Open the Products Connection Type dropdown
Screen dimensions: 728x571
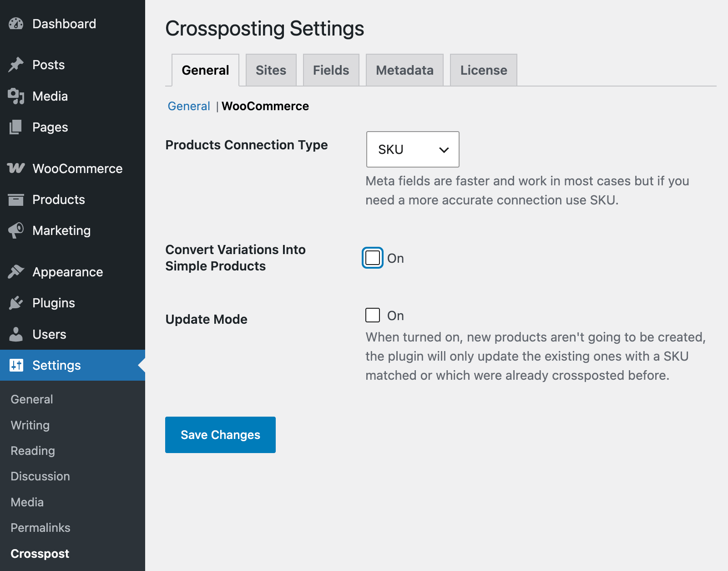tap(413, 149)
